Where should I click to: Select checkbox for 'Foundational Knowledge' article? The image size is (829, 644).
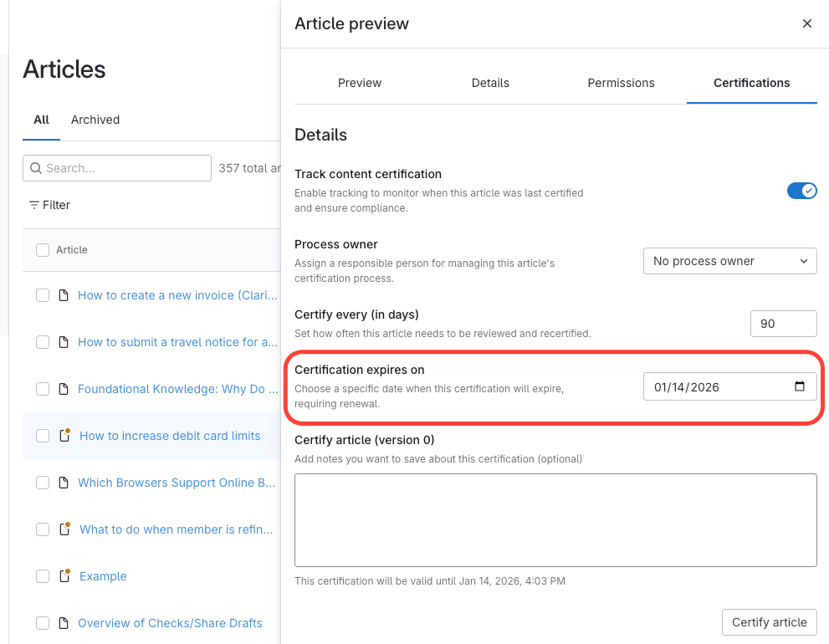coord(43,389)
